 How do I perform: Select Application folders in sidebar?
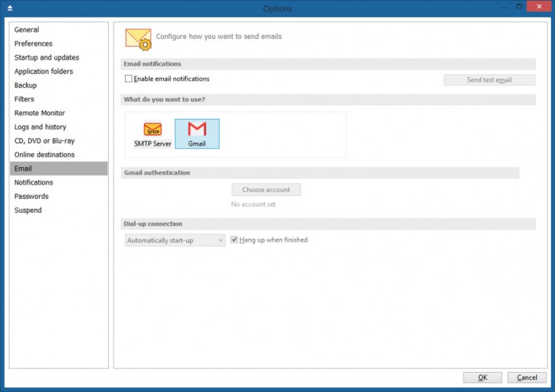coord(59,71)
